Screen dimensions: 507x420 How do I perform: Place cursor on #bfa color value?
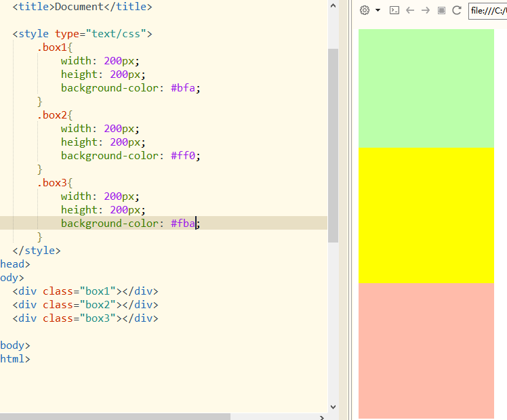click(183, 88)
